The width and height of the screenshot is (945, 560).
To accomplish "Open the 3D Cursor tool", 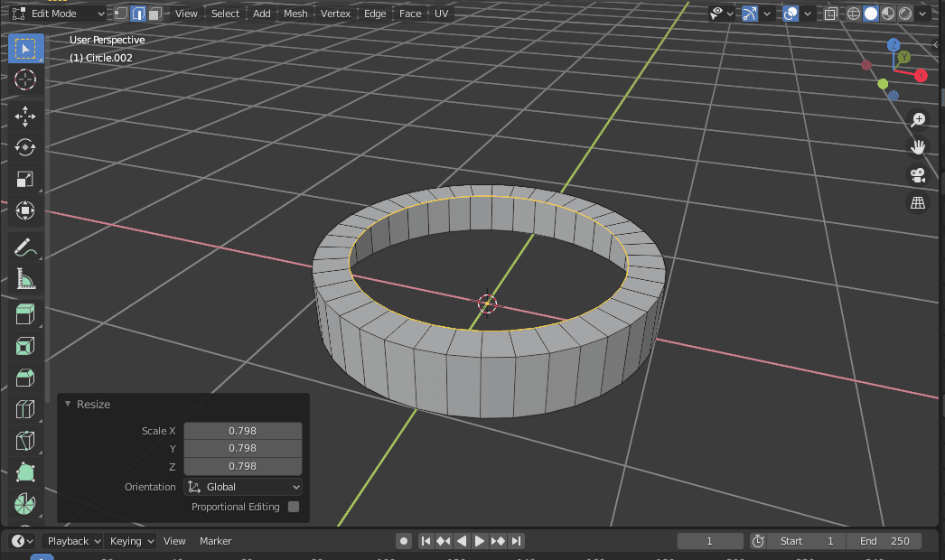I will tap(24, 79).
